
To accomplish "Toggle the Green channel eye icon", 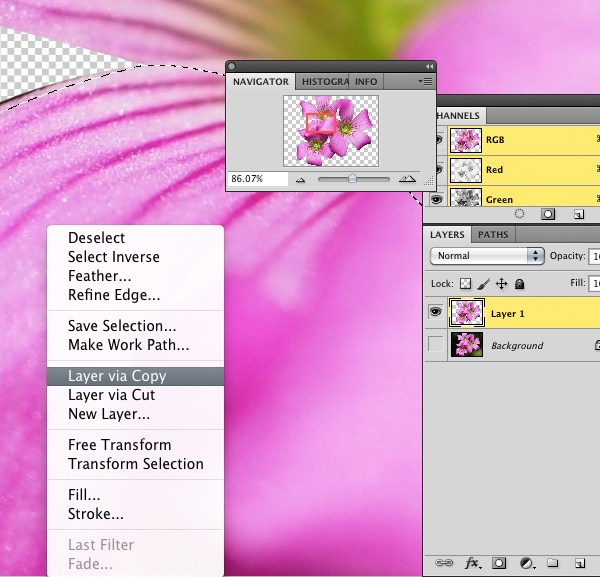I will [x=437, y=199].
